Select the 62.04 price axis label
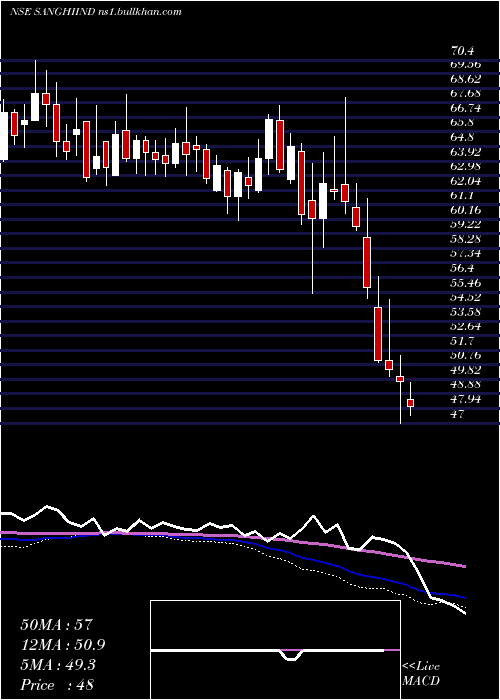 coord(466,181)
